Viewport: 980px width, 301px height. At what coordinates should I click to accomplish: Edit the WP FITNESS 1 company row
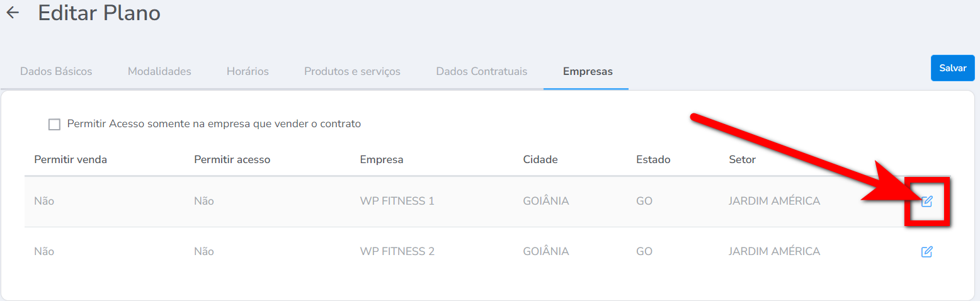(x=926, y=202)
